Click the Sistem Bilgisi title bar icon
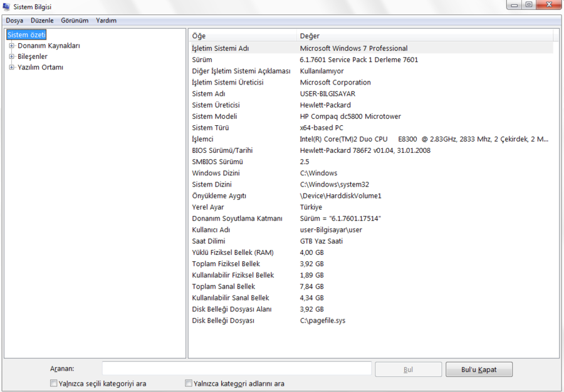The height and width of the screenshot is (392, 564). pos(6,6)
